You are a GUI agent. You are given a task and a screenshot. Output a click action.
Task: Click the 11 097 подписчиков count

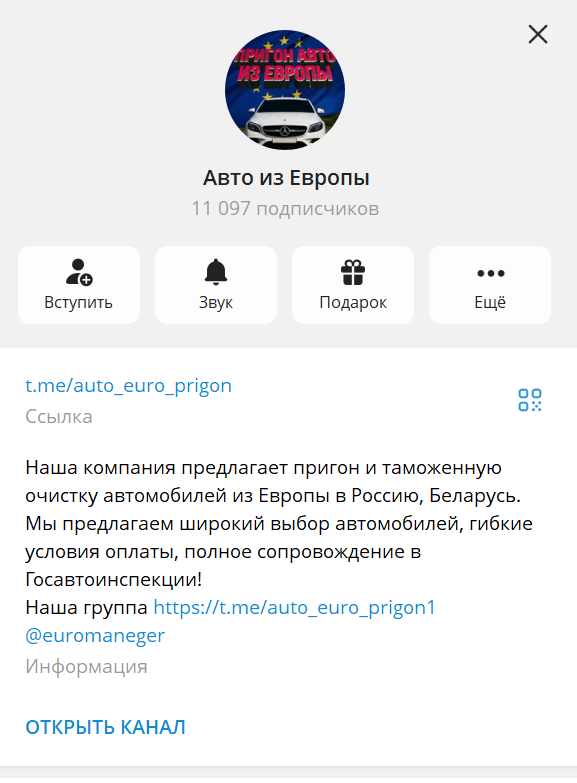285,208
